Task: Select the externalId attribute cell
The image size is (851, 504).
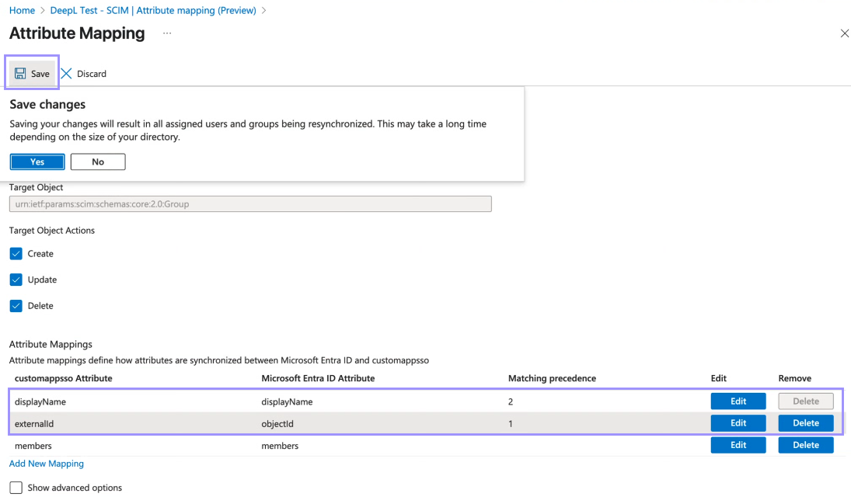Action: tap(34, 424)
